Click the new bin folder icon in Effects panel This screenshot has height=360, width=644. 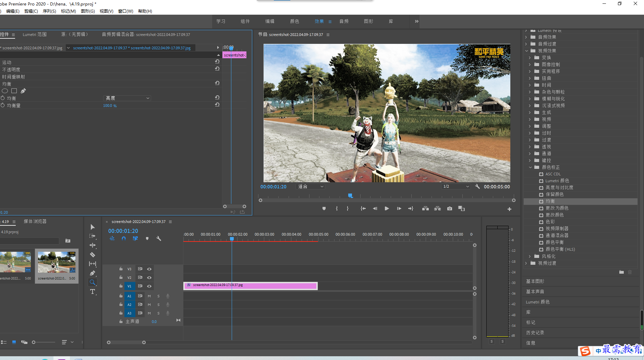[621, 272]
